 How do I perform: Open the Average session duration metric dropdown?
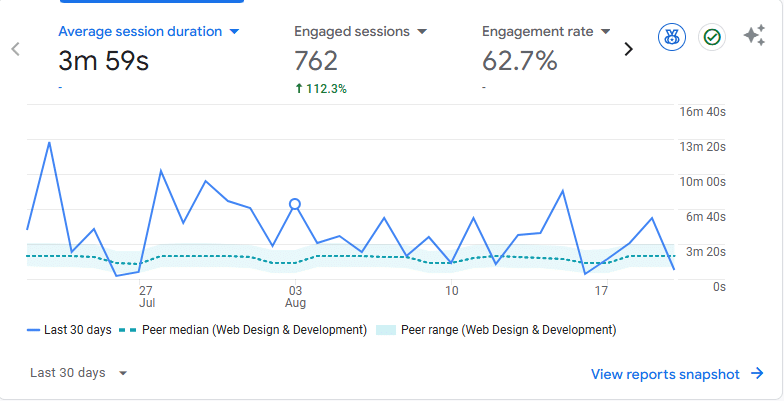click(x=149, y=32)
